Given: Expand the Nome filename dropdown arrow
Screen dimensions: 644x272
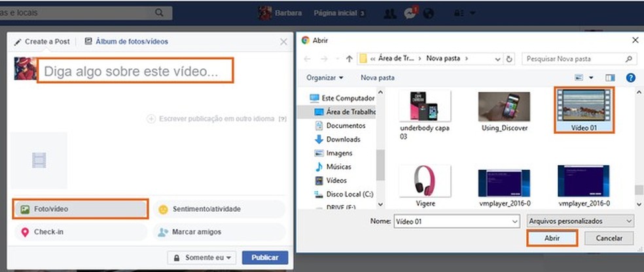Looking at the screenshot, I should (516, 222).
